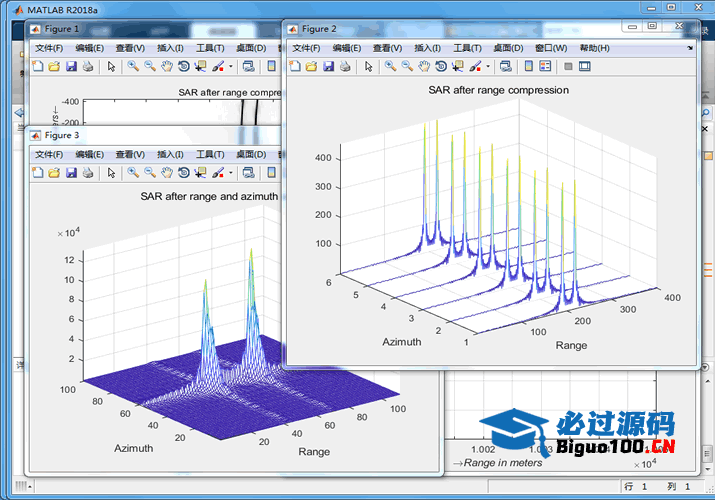Toggle Edit Plot arrow in Figure 2

click(x=368, y=67)
